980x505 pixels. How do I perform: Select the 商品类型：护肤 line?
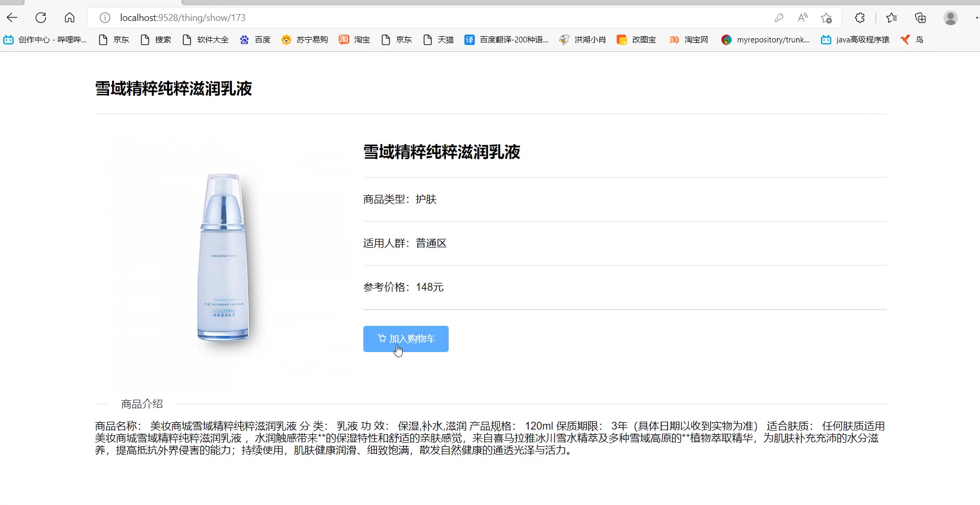tap(400, 199)
